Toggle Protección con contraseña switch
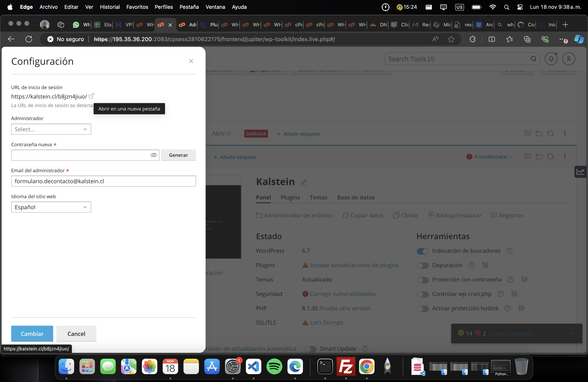The image size is (588, 382). click(423, 280)
